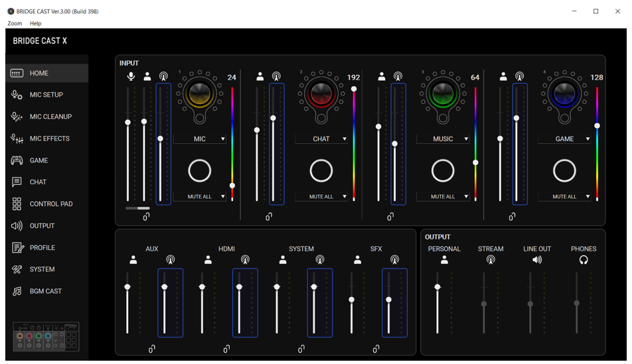Click the MIC rainbow color slider handle

coord(232,186)
